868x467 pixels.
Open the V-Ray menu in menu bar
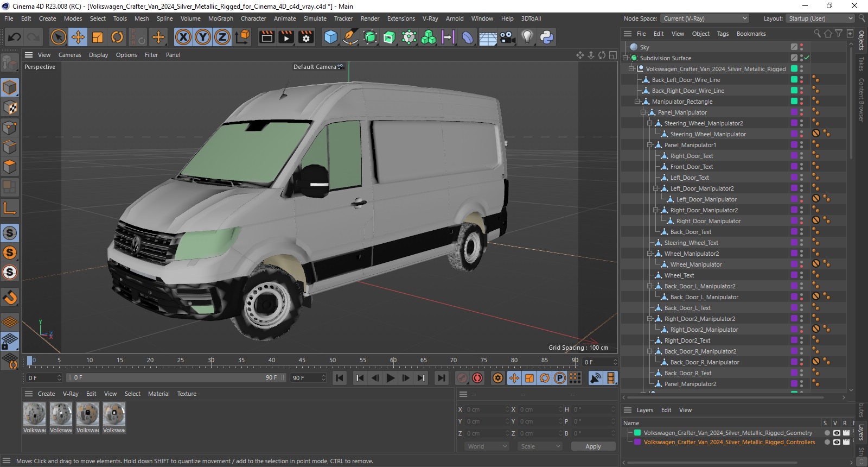[430, 18]
